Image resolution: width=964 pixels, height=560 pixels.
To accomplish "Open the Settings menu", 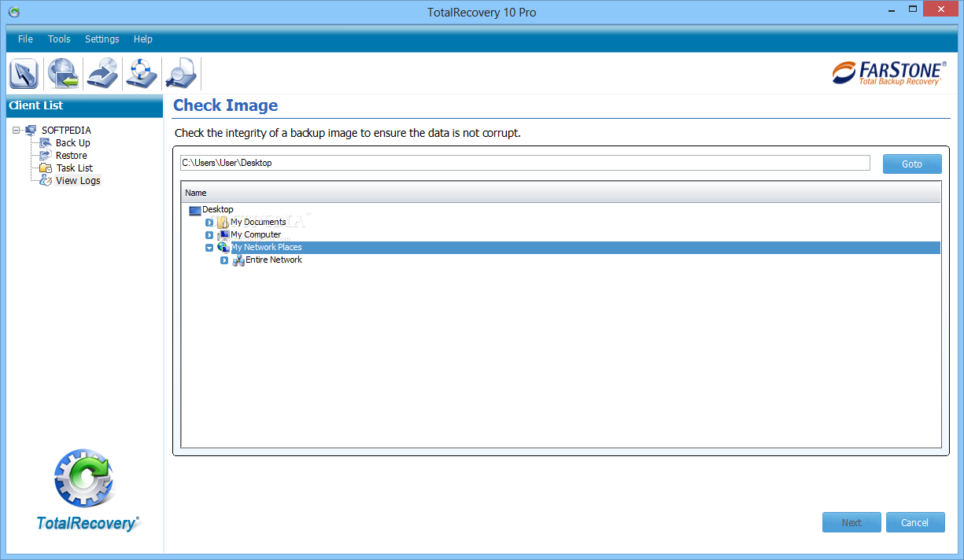I will click(x=102, y=39).
